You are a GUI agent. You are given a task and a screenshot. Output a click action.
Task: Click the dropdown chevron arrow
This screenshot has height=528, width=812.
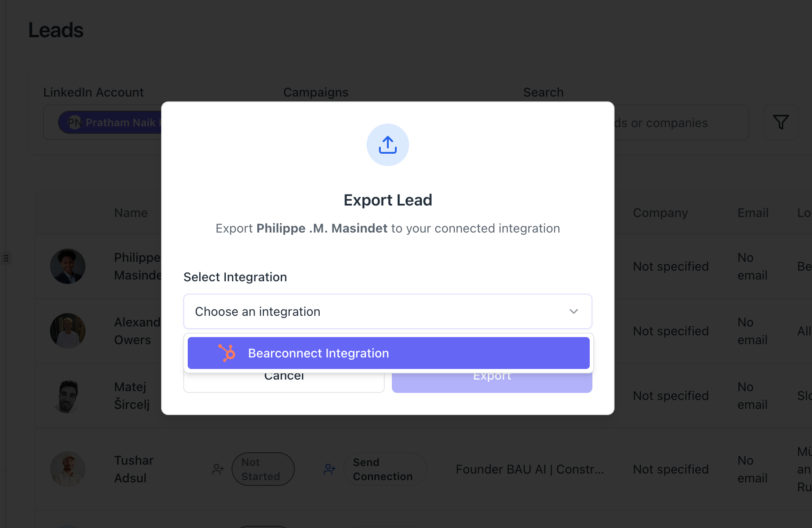(x=573, y=311)
